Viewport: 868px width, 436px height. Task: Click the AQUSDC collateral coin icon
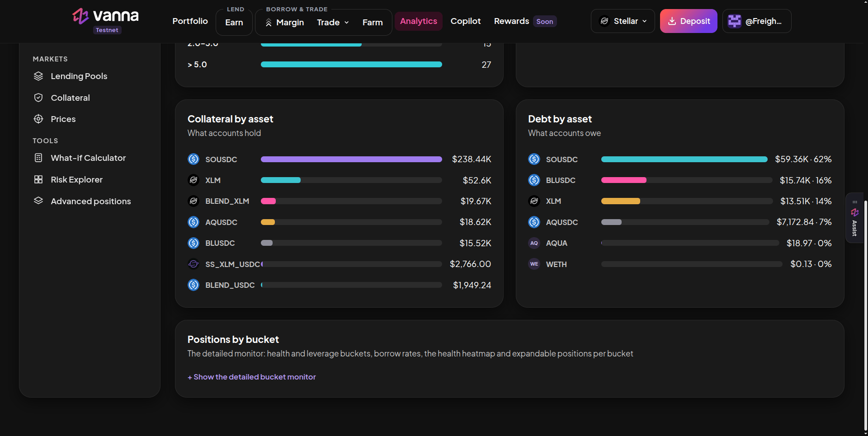[x=193, y=222]
